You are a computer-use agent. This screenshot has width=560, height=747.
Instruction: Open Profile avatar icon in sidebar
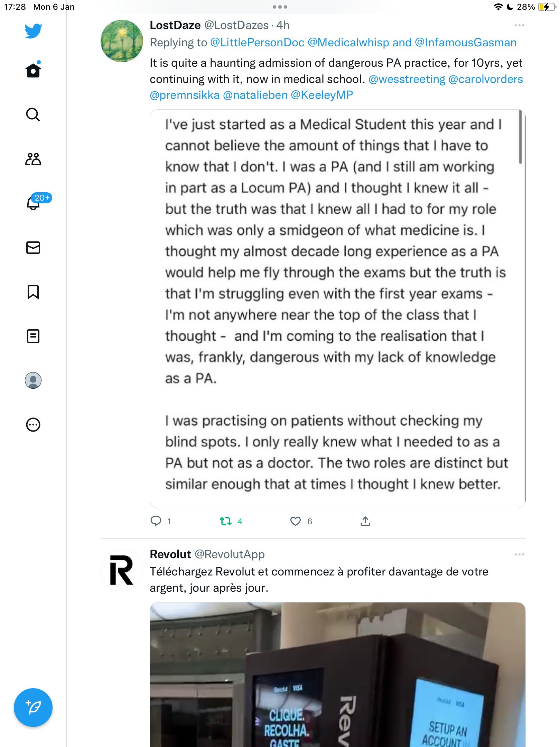pos(33,380)
